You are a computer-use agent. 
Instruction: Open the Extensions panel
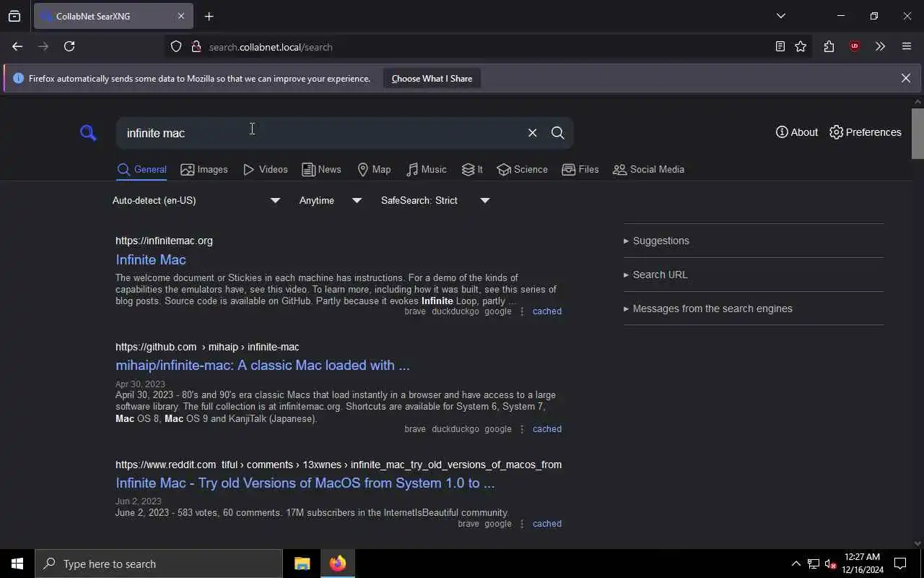pos(829,47)
